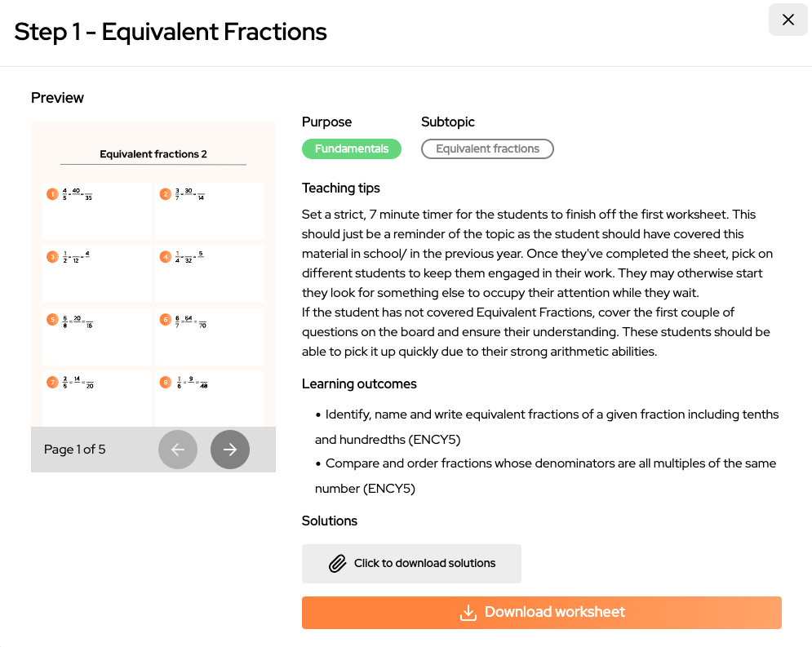Click to download solutions
This screenshot has width=812, height=647.
[411, 563]
